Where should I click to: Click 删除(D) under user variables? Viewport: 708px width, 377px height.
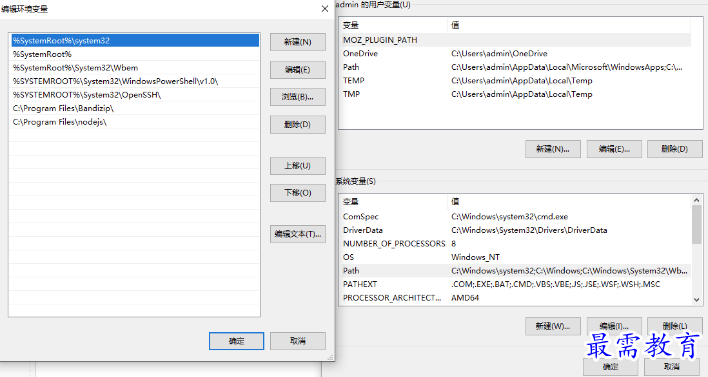(x=675, y=149)
